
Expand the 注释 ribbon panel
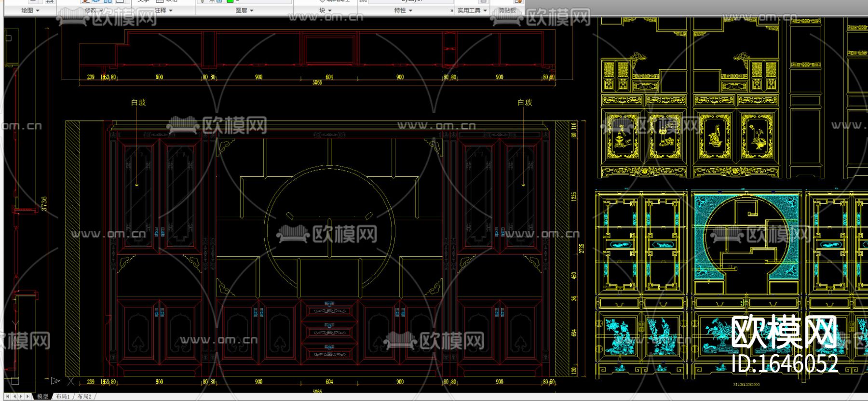pyautogui.click(x=163, y=10)
